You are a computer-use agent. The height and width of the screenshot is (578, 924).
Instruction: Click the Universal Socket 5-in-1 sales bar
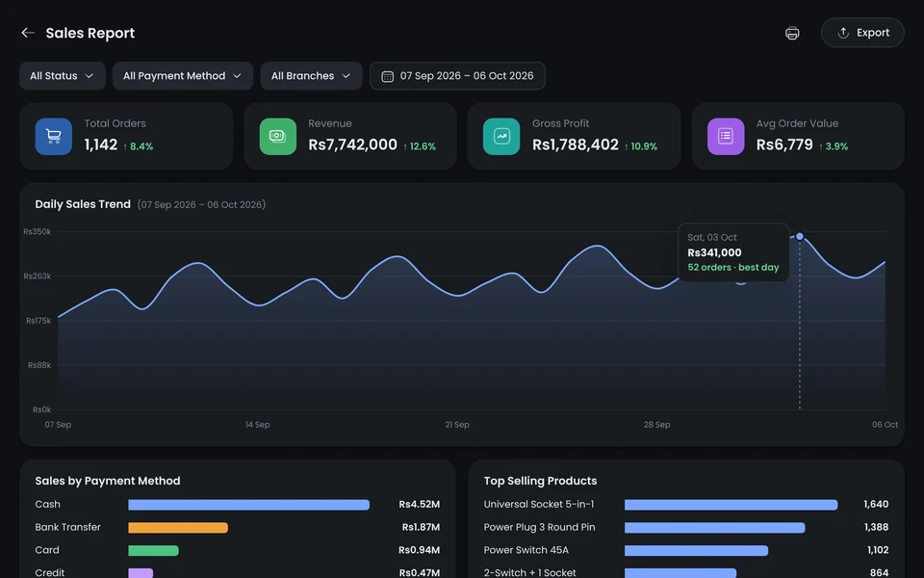(x=731, y=505)
